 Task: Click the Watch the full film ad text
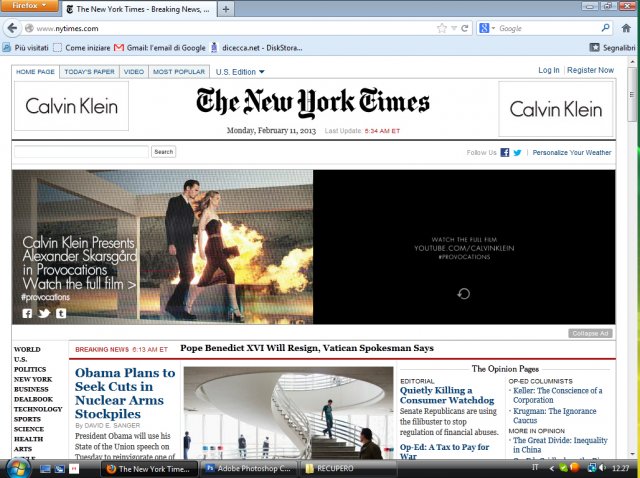(x=80, y=283)
